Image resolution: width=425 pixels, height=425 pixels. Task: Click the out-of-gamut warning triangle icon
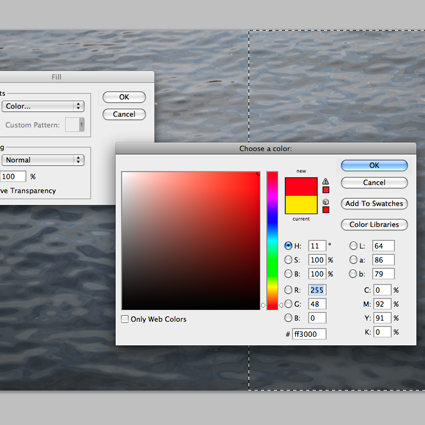[326, 181]
